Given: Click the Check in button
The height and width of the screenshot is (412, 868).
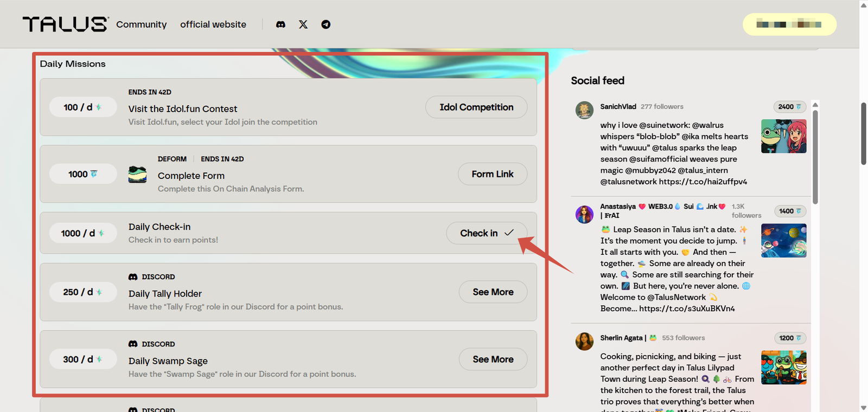Looking at the screenshot, I should (x=486, y=233).
